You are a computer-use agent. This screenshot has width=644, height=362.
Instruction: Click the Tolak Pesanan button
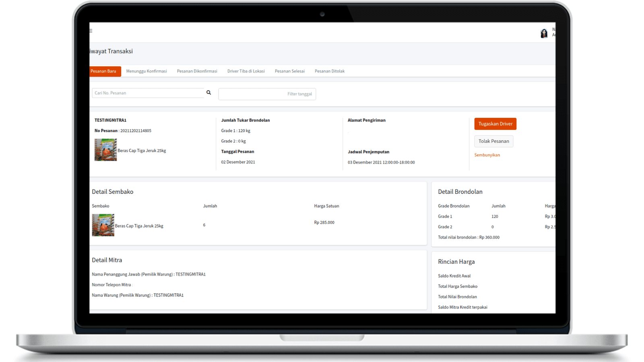(x=493, y=141)
